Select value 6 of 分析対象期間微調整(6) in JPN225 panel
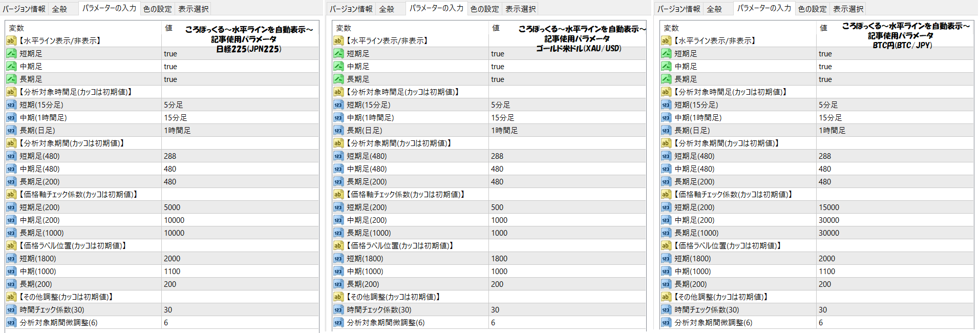This screenshot has width=980, height=333. (x=166, y=322)
